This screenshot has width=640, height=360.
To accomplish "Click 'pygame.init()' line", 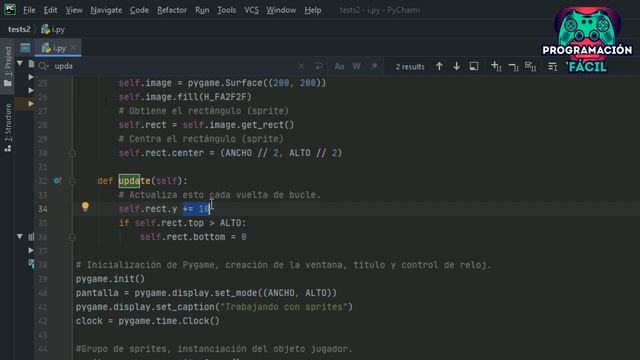I will coord(110,279).
